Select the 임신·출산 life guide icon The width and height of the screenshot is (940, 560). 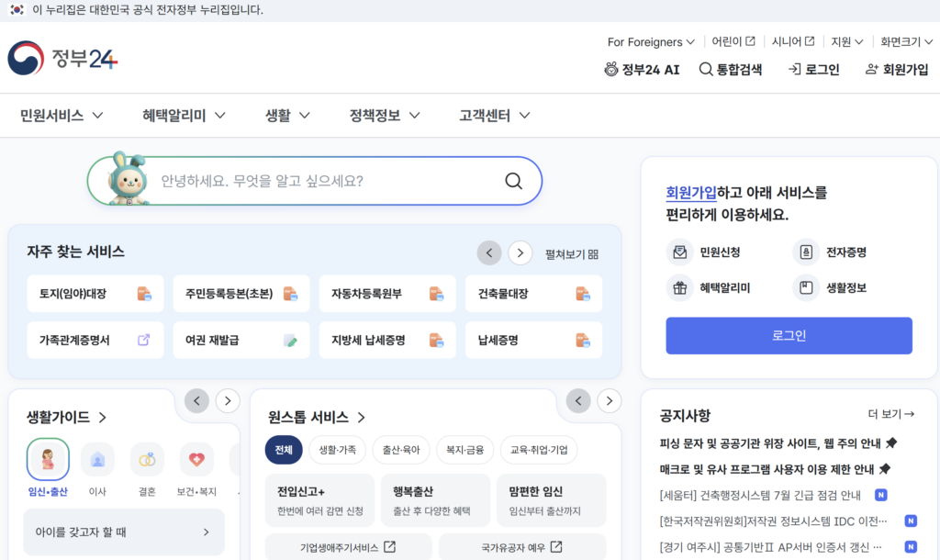(x=48, y=460)
